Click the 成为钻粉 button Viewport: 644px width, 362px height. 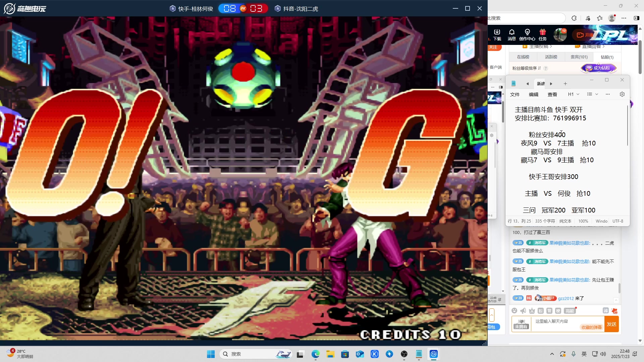pyautogui.click(x=598, y=68)
